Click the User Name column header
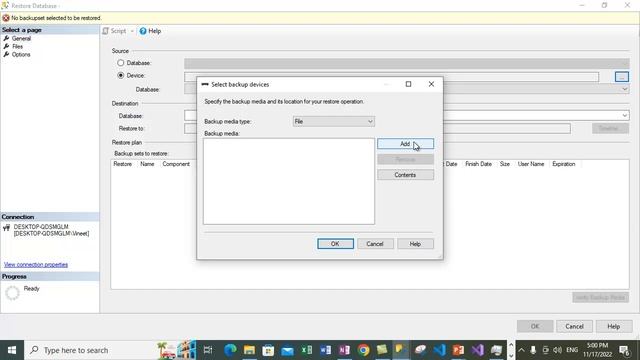 pos(531,164)
